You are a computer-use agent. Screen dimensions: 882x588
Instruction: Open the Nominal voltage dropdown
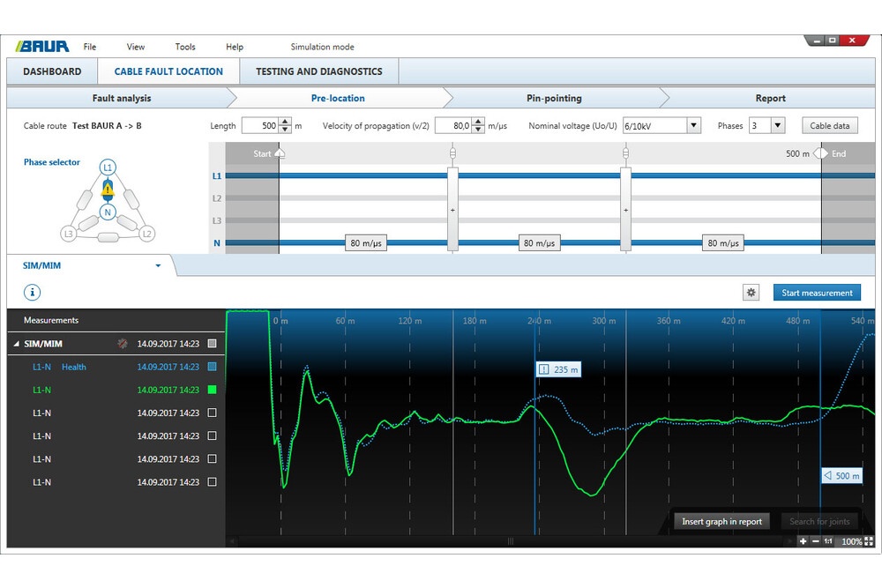click(692, 125)
